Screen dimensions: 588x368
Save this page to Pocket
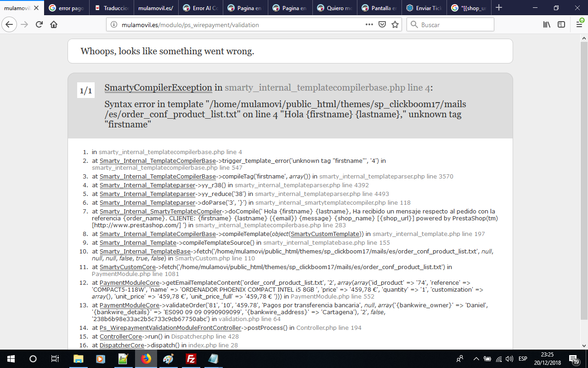coord(382,24)
